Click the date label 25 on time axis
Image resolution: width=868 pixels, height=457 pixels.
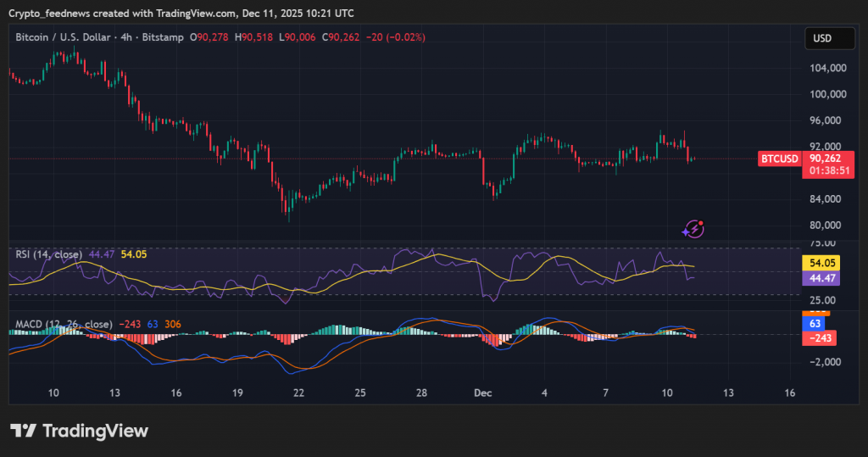(360, 393)
